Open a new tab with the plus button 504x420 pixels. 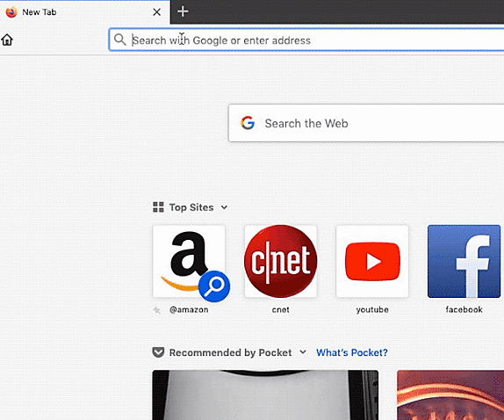pos(183,11)
